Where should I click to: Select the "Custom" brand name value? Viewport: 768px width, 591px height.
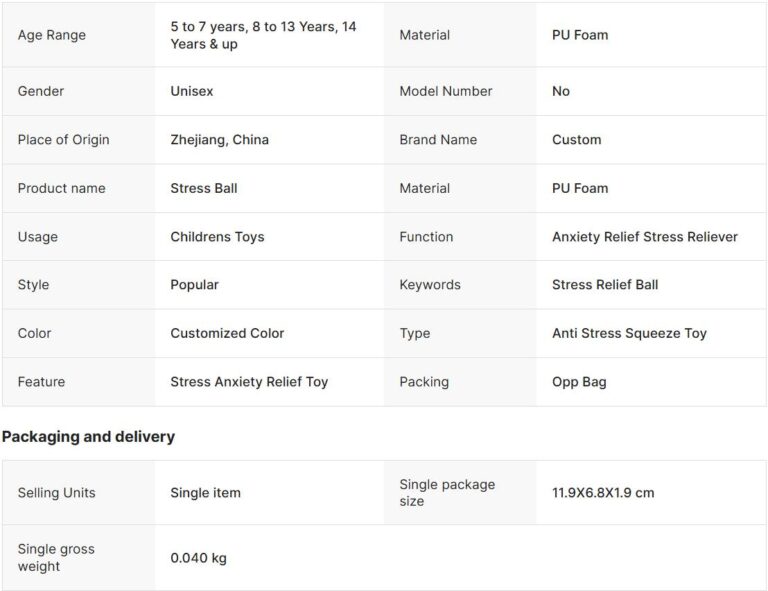[577, 140]
